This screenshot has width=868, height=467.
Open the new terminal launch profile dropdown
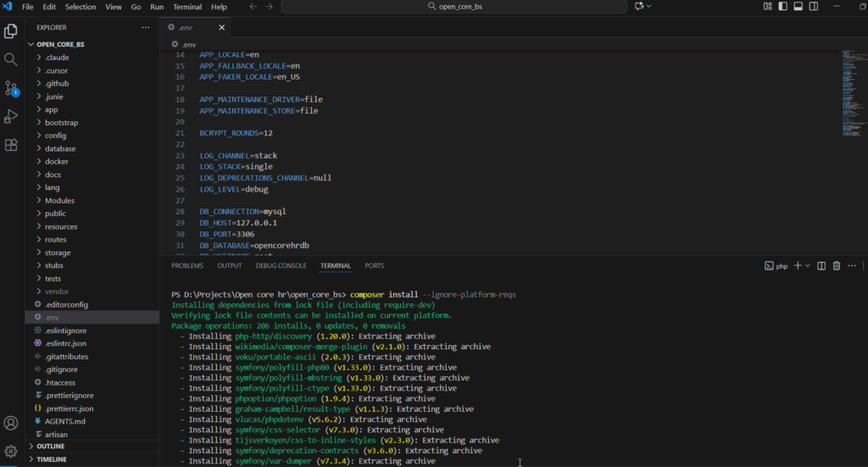[x=807, y=265]
